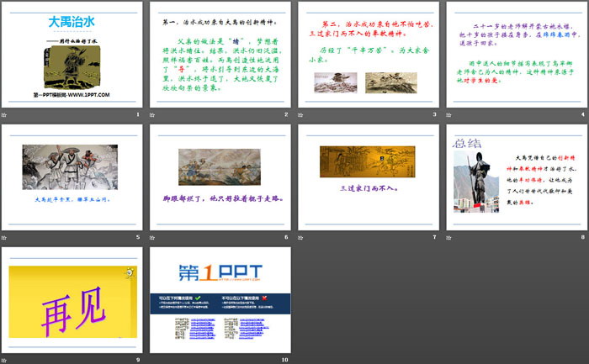Select slide 5 showing three men painting
Viewport: 589px width, 364px height.
[x=72, y=177]
